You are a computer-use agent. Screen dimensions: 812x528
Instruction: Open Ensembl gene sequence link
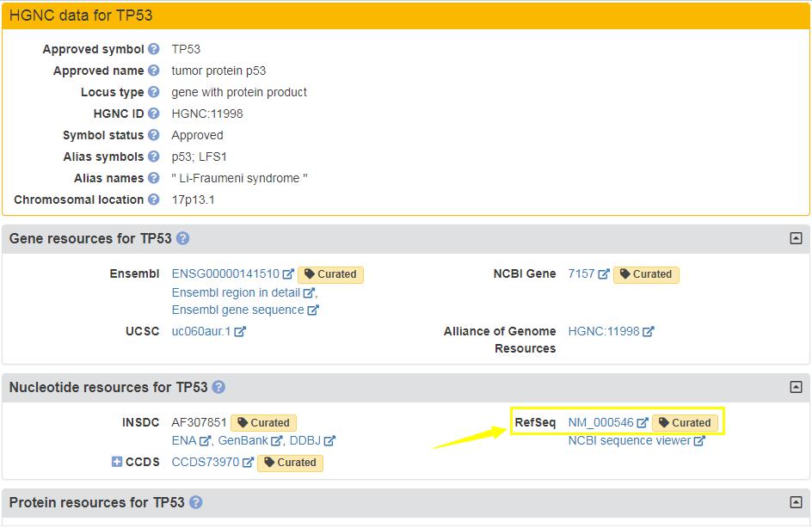pyautogui.click(x=237, y=310)
